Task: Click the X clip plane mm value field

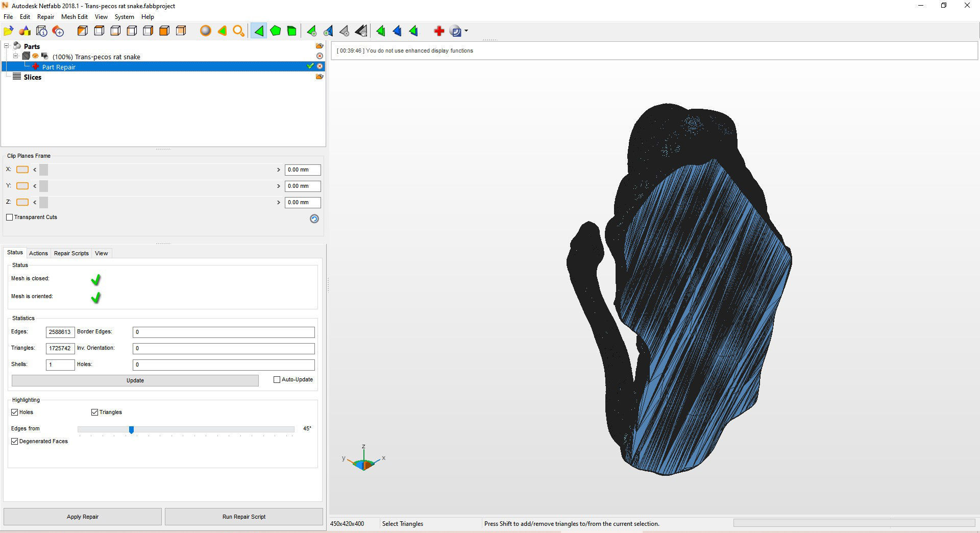Action: 303,169
